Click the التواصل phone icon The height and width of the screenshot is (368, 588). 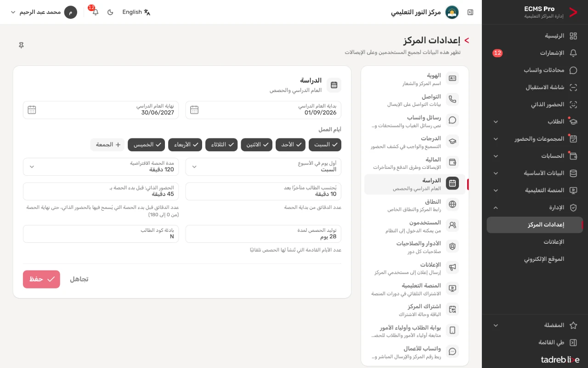452,99
